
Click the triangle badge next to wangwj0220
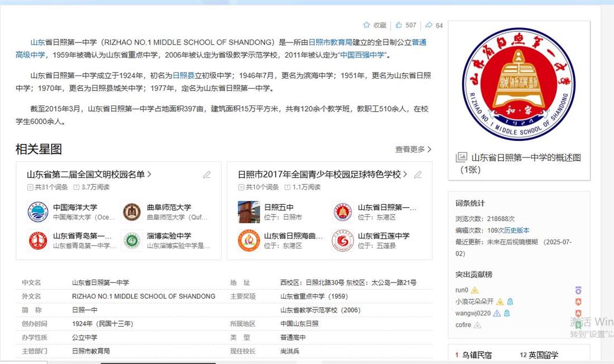coord(497,313)
